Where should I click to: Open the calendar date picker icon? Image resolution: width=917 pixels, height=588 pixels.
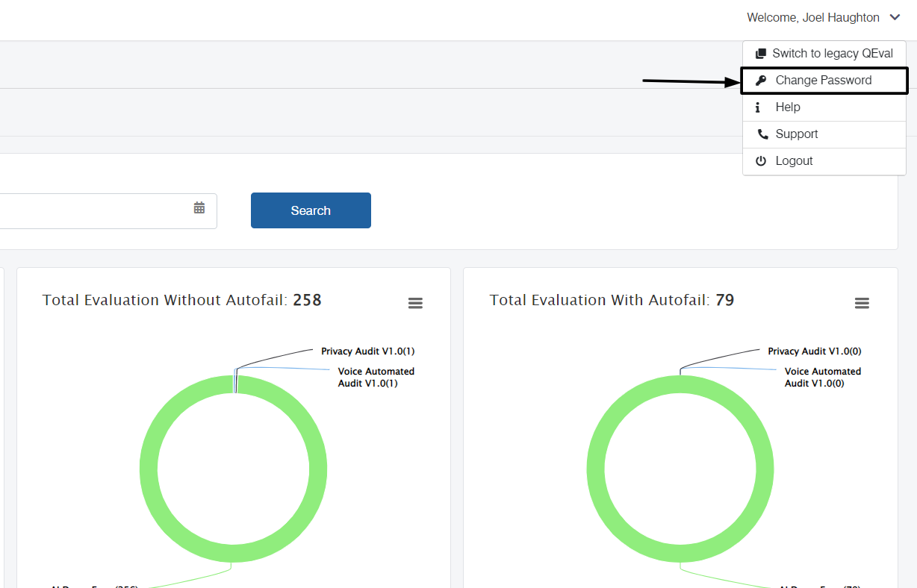click(199, 207)
